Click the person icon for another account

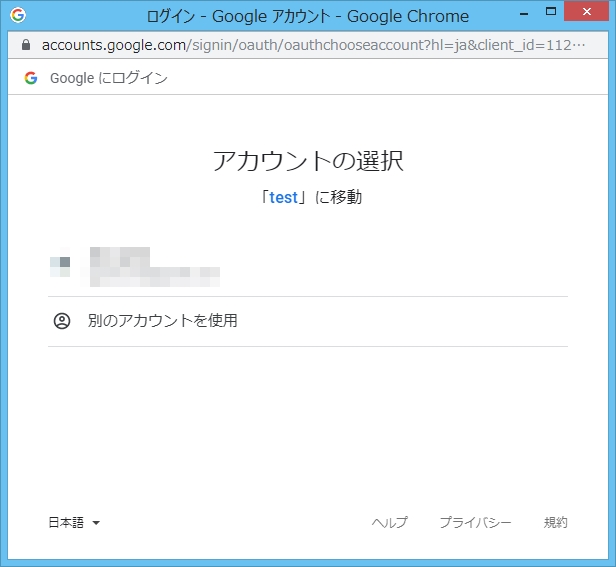coord(62,321)
